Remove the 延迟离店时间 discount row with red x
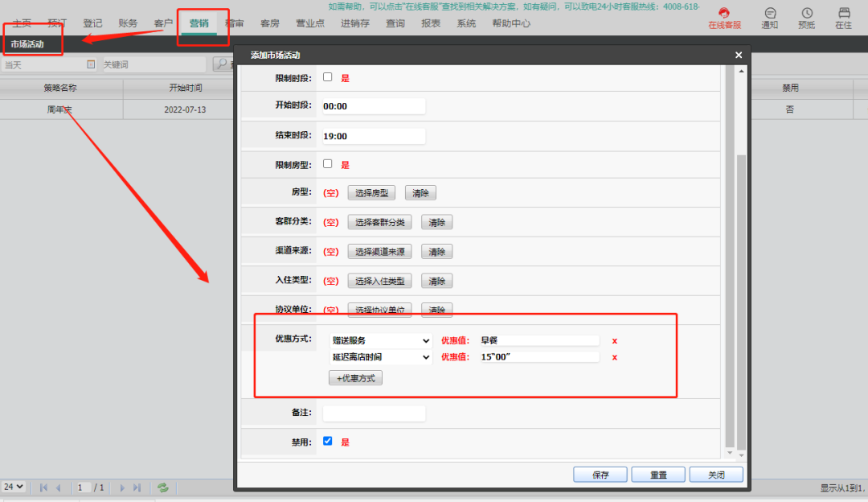This screenshot has height=502, width=868. 615,357
